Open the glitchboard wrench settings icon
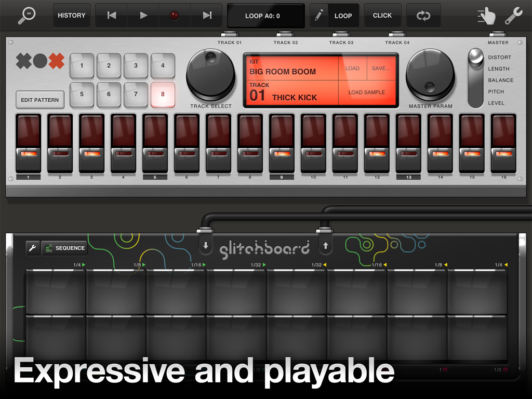The width and height of the screenshot is (532, 399). coord(33,248)
